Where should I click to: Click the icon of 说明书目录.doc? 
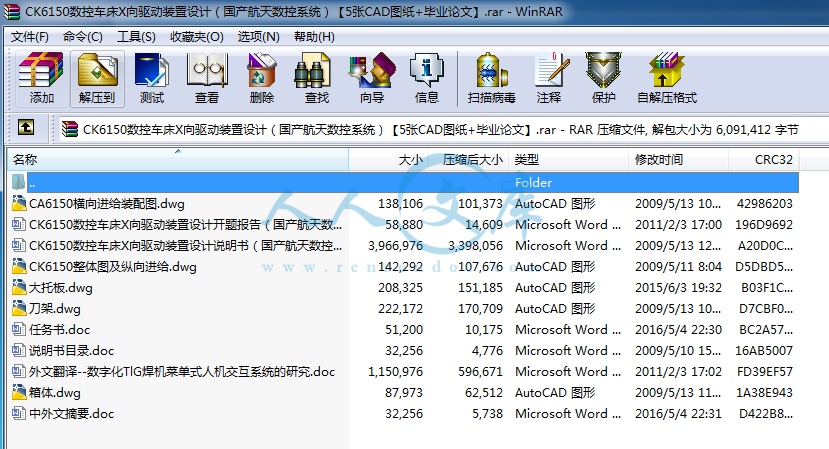point(19,350)
